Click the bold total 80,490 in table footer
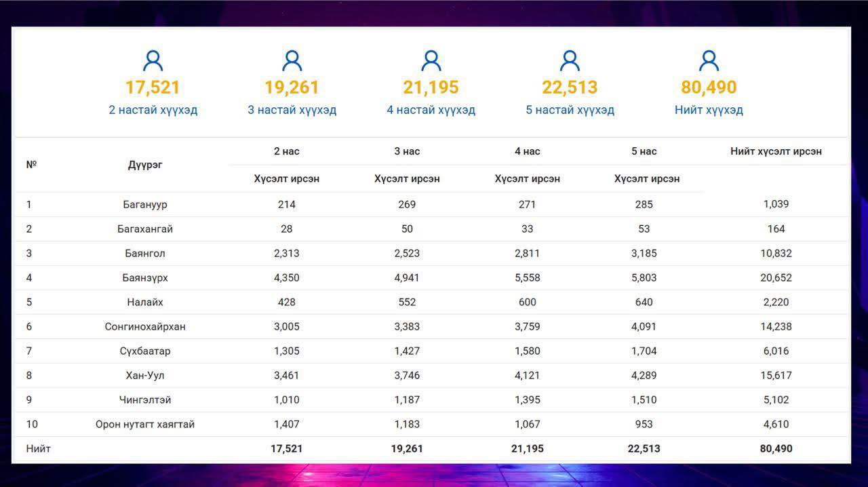868x487 pixels. pos(776,448)
